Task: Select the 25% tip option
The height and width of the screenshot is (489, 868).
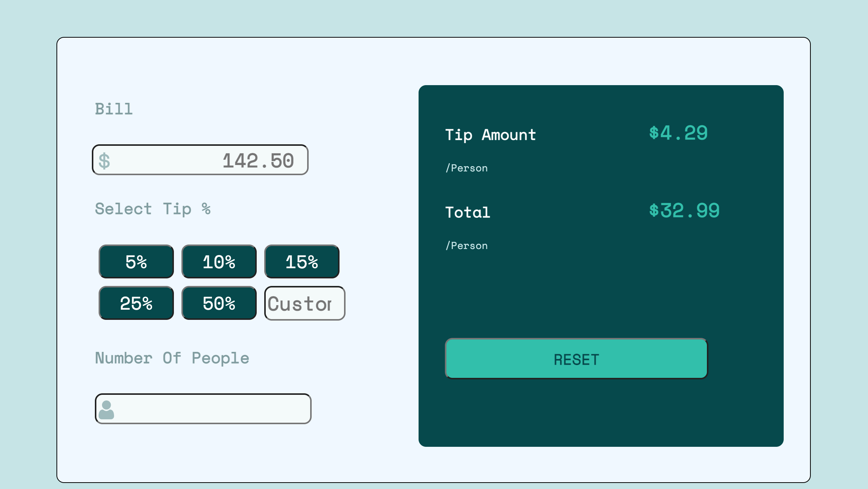Action: [x=136, y=303]
